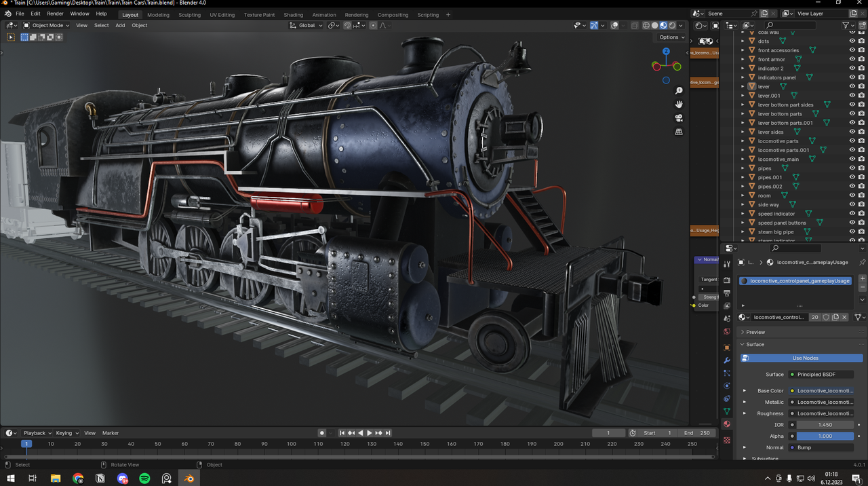Open the Edit menu
Viewport: 868px width, 486px height.
click(35, 14)
